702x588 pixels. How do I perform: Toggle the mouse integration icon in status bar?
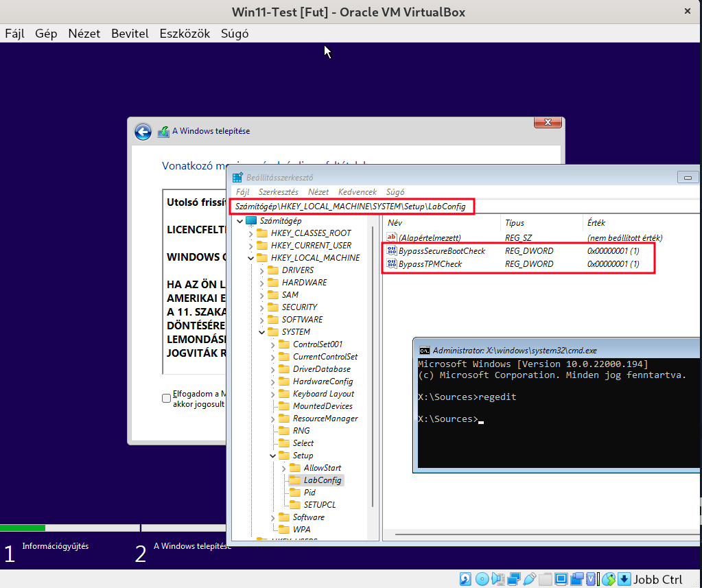609,579
